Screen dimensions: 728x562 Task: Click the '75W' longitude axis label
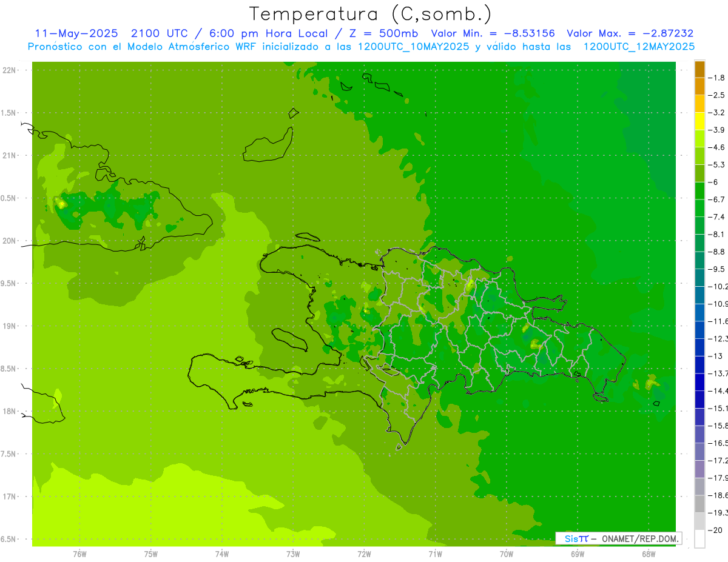(151, 554)
